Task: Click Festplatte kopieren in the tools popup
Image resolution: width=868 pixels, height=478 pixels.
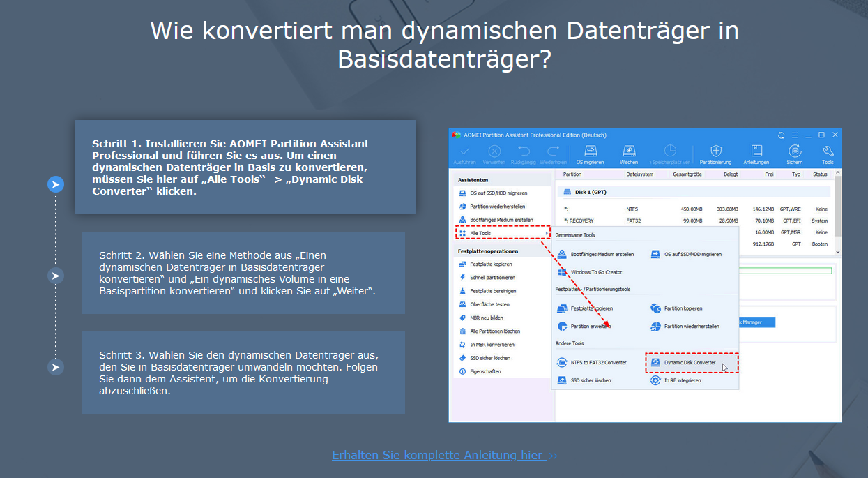Action: tap(585, 308)
